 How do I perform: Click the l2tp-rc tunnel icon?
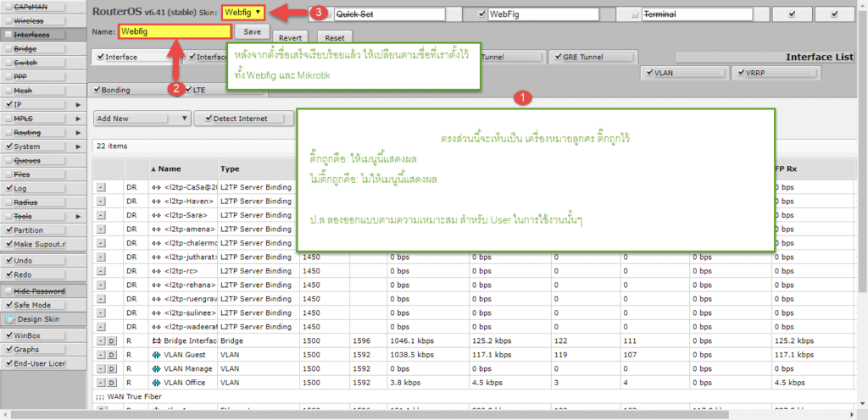pos(156,271)
